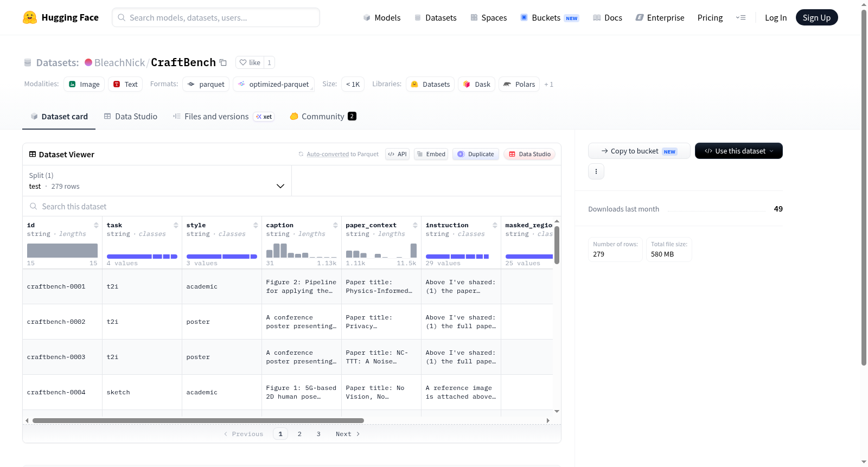Show additional libraries with +1
The height and width of the screenshot is (467, 868).
(548, 84)
